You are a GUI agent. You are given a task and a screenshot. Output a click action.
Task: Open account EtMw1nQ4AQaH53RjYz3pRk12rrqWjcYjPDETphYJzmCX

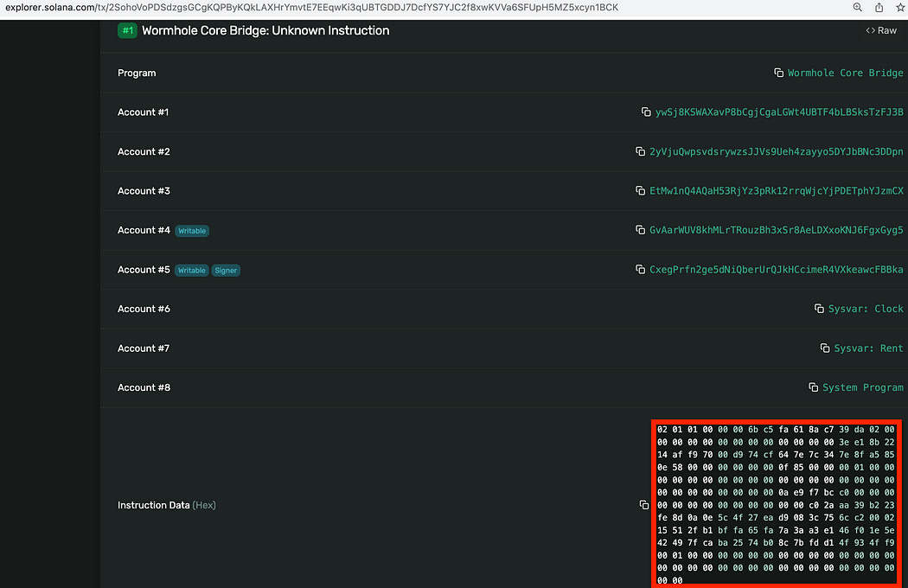[777, 191]
